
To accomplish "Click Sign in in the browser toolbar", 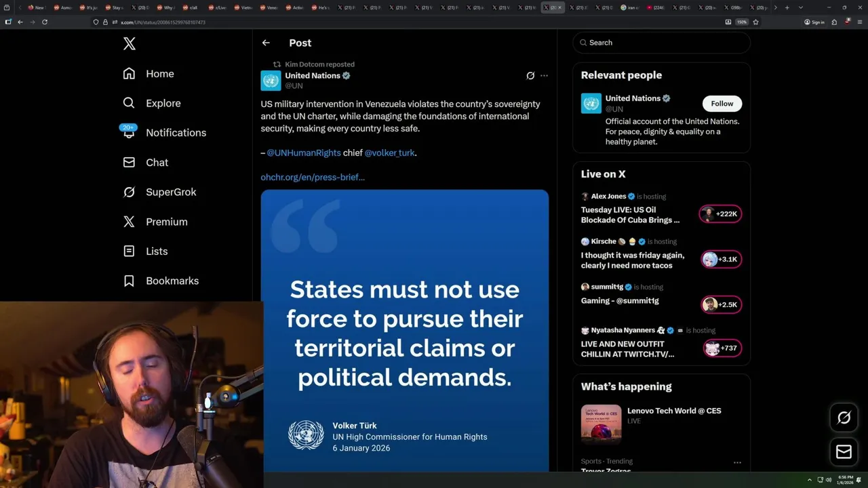I will tap(814, 22).
